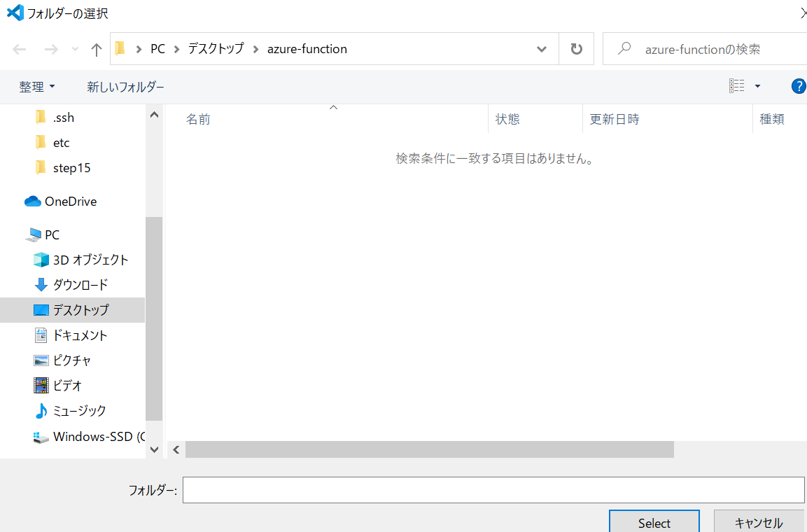
Task: Click the up-one-level arrow icon
Action: click(97, 49)
